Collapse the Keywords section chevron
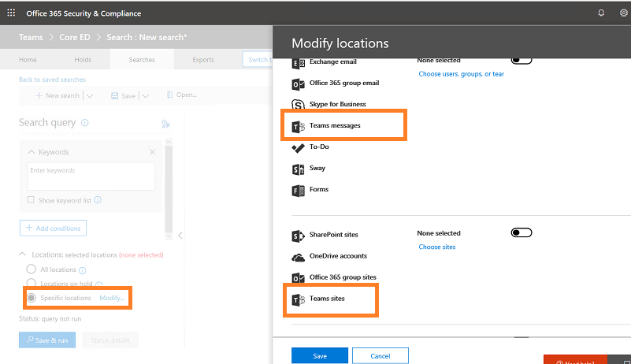The width and height of the screenshot is (631, 364). tap(32, 152)
